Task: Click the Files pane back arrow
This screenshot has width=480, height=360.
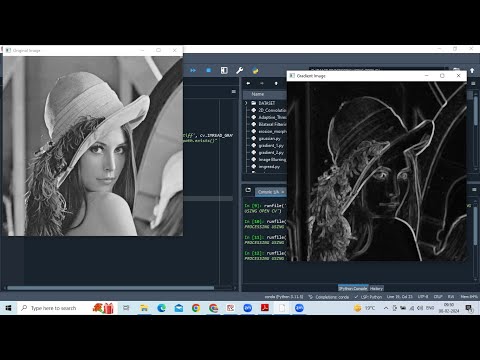Action: (248, 83)
